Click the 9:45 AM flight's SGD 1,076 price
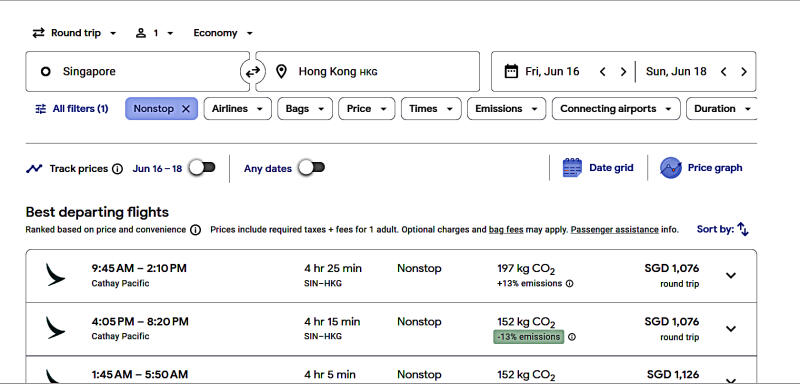800x384 pixels. click(x=671, y=269)
